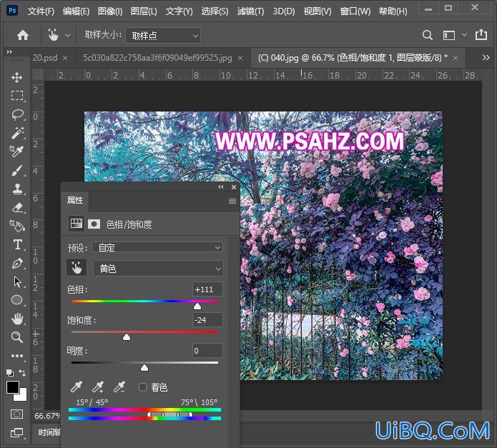
Task: Open the 窗口(W) menu
Action: (x=355, y=11)
